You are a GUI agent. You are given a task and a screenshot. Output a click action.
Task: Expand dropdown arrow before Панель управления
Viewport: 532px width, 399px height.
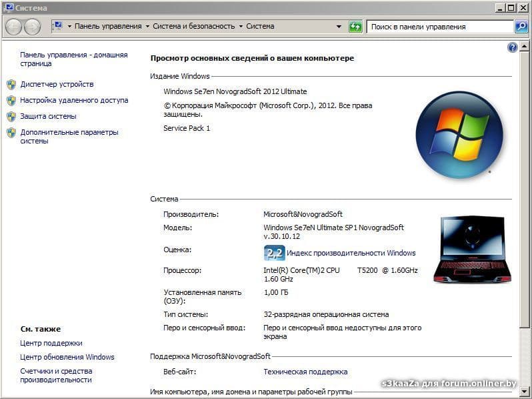pyautogui.click(x=69, y=27)
